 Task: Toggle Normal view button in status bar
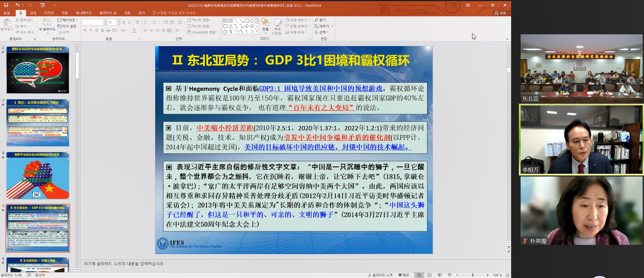[419, 275]
